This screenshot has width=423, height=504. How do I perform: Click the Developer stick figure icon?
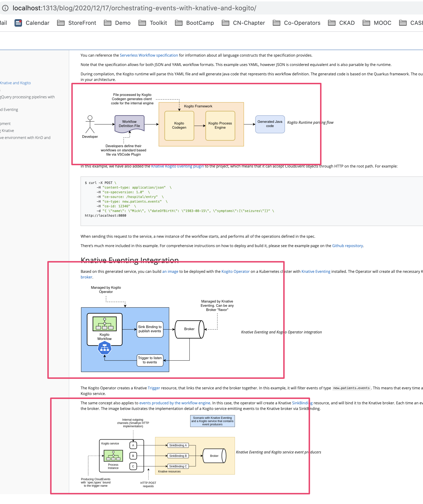(90, 124)
